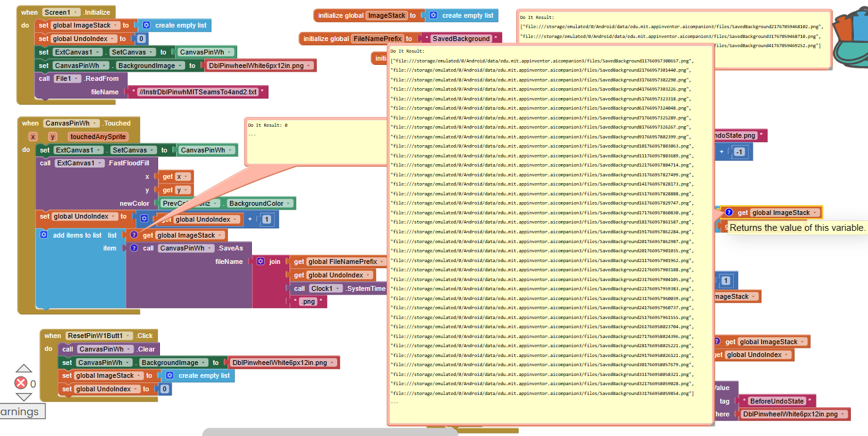Screen dimensions: 868x436
Task: Click the down arrow below the error counter
Action: pos(23,397)
